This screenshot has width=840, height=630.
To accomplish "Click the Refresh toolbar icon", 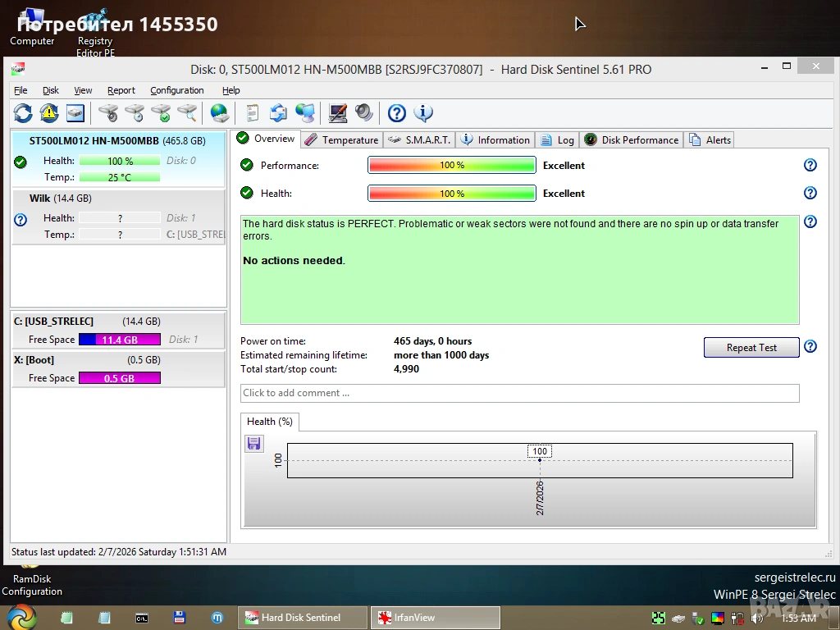I will point(23,113).
